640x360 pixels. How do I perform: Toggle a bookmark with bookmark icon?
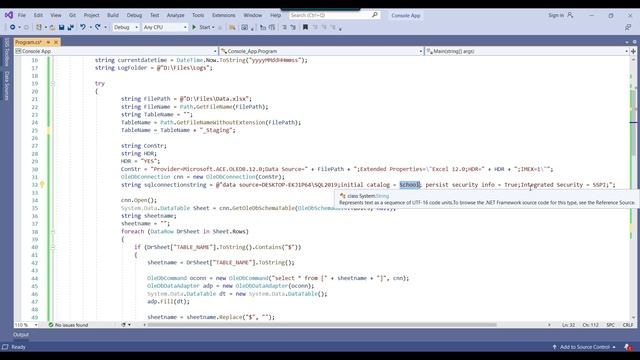(305, 27)
